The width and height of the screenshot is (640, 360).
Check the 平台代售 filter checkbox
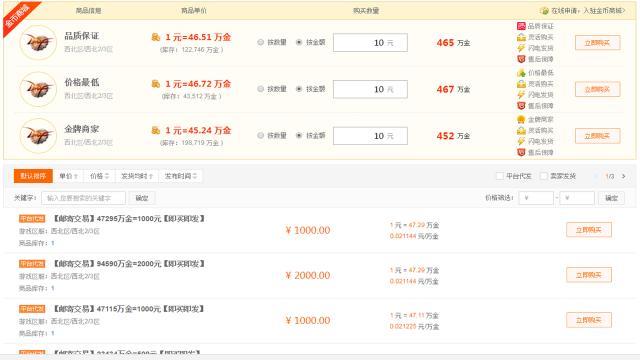point(500,176)
